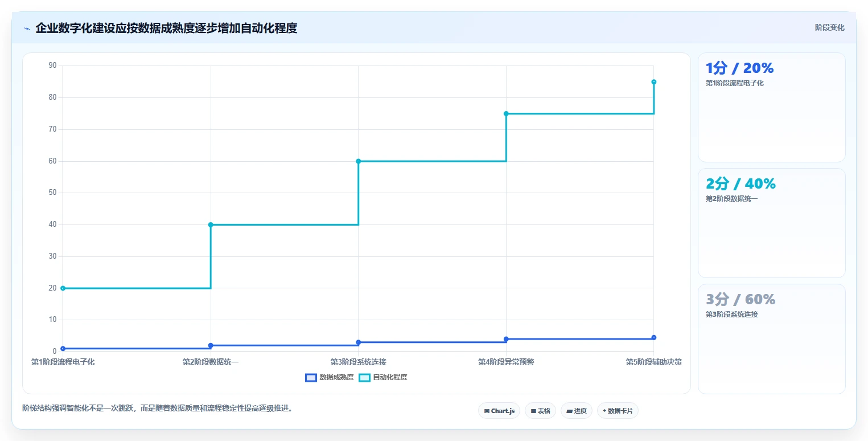The image size is (868, 441).
Task: Click the 第1阶段流程电子化 caption in first card
Action: click(x=735, y=83)
